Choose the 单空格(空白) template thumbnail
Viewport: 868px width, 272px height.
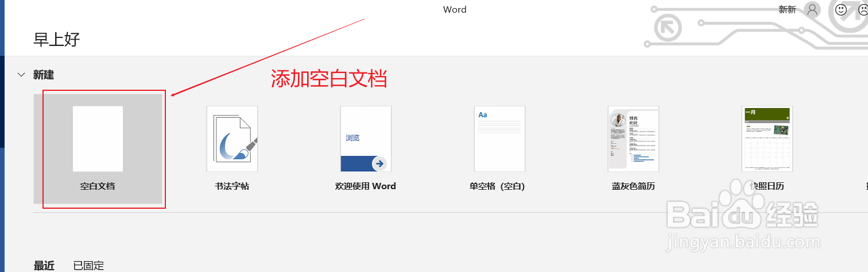(499, 139)
